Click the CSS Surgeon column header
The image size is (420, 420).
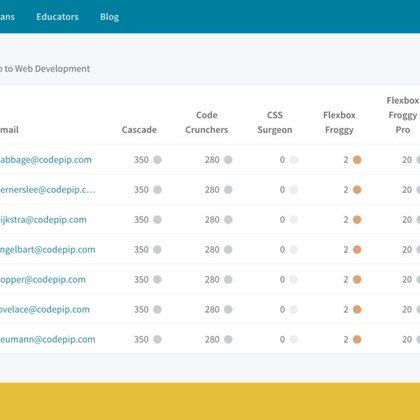tap(275, 122)
